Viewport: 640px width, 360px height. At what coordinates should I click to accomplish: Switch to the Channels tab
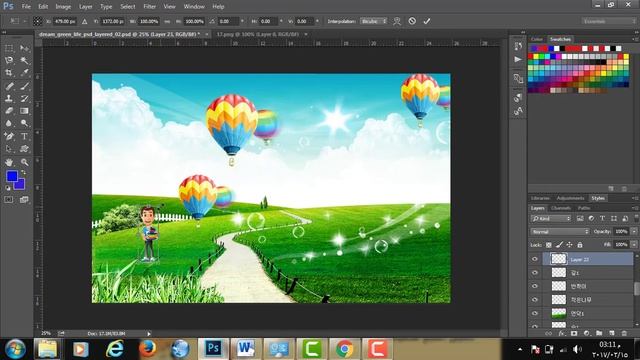[x=560, y=208]
